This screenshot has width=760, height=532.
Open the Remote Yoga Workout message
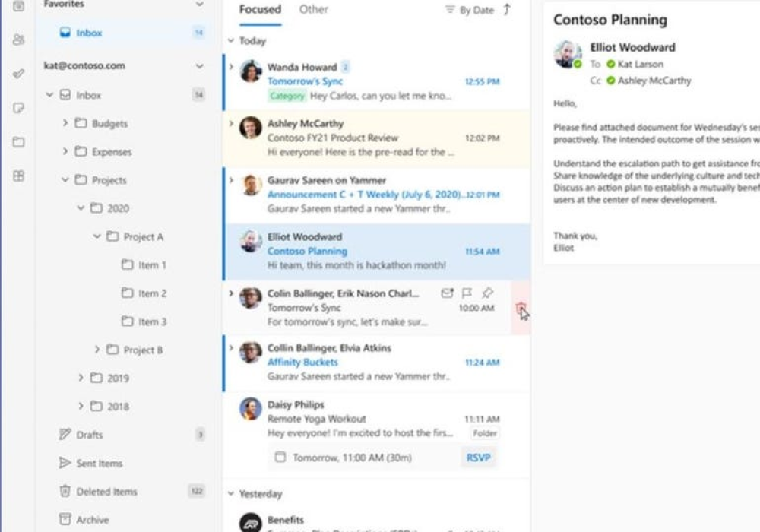click(x=377, y=435)
